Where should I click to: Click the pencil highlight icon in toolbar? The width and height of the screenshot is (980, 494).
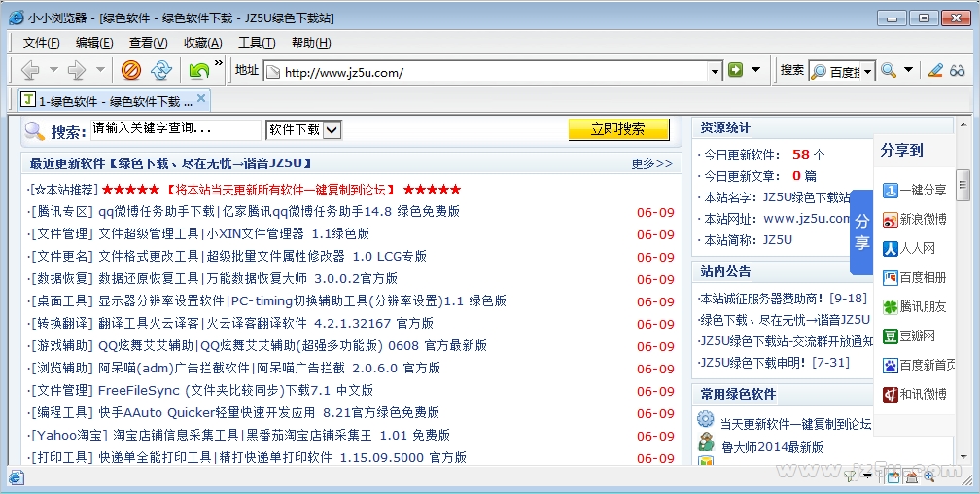click(x=935, y=70)
